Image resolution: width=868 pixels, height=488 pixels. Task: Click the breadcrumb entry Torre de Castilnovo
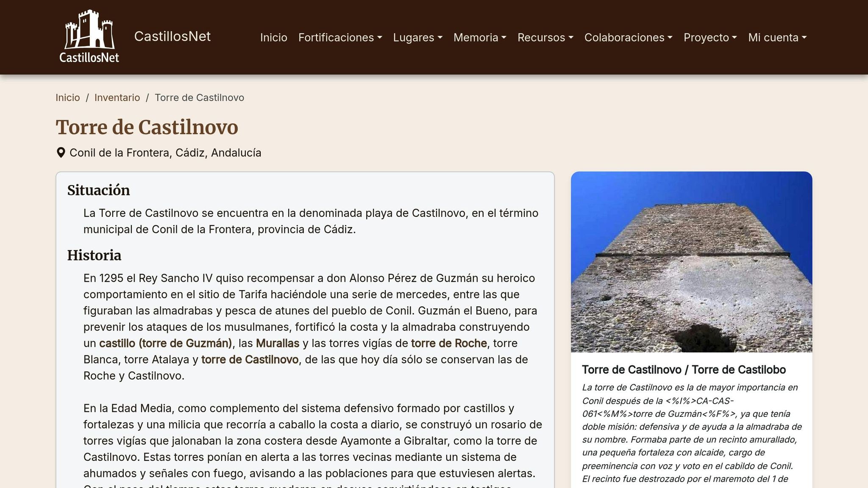click(x=199, y=97)
